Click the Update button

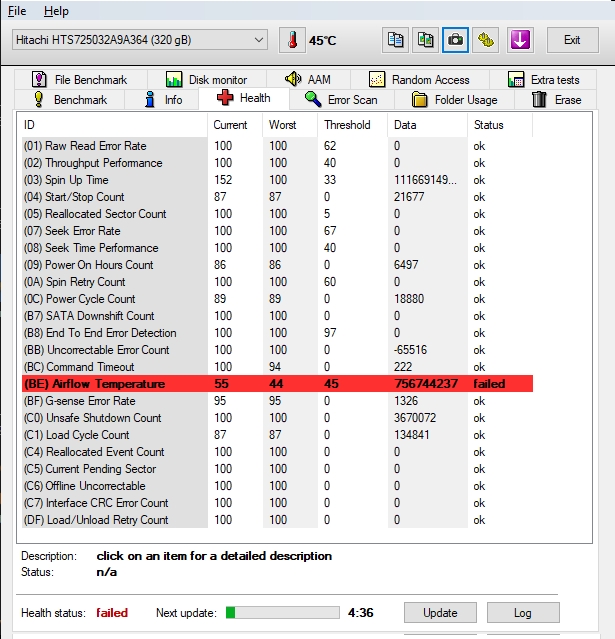click(440, 613)
